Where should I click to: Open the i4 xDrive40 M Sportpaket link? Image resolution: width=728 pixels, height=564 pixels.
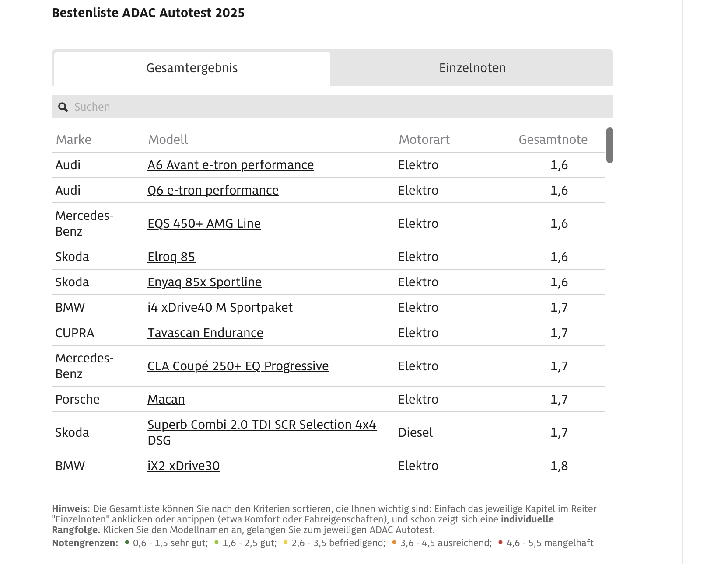pyautogui.click(x=220, y=308)
